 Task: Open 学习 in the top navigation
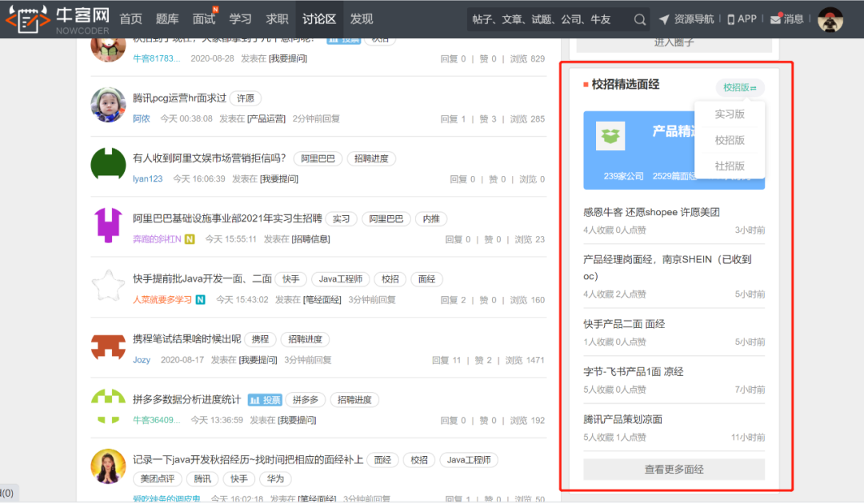tap(240, 19)
